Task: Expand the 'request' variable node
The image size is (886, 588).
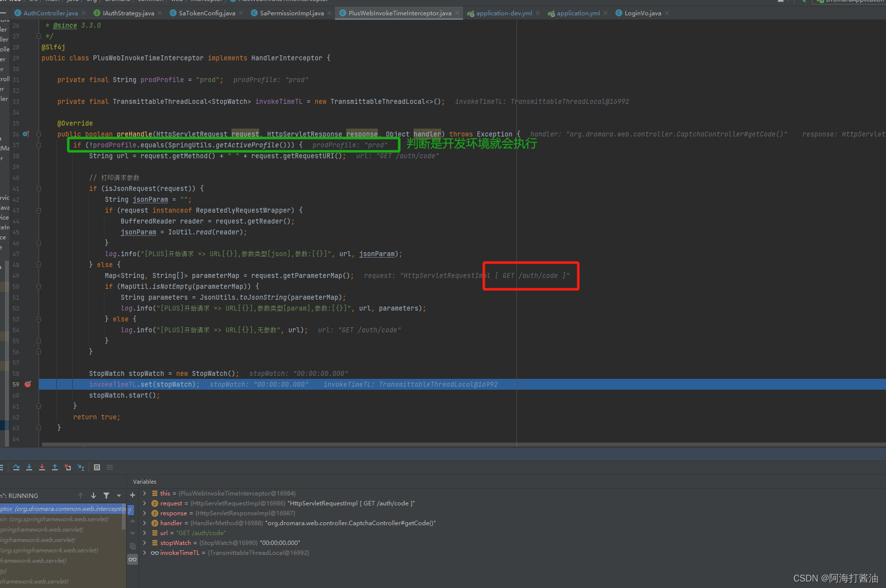Action: pyautogui.click(x=144, y=503)
